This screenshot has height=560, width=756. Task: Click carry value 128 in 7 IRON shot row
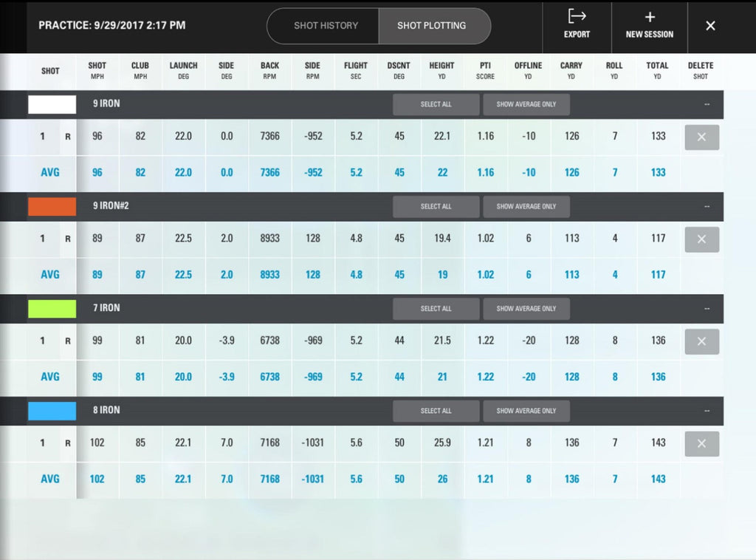click(x=572, y=341)
